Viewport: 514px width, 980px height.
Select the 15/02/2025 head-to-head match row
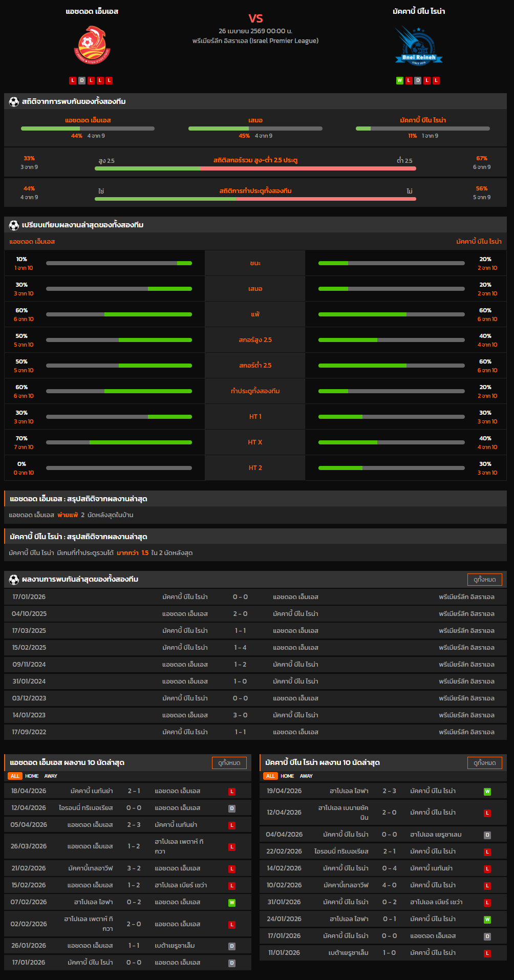coord(255,648)
